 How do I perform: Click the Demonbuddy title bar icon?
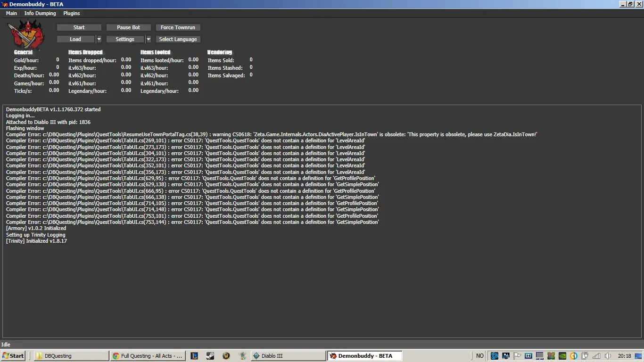4,4
